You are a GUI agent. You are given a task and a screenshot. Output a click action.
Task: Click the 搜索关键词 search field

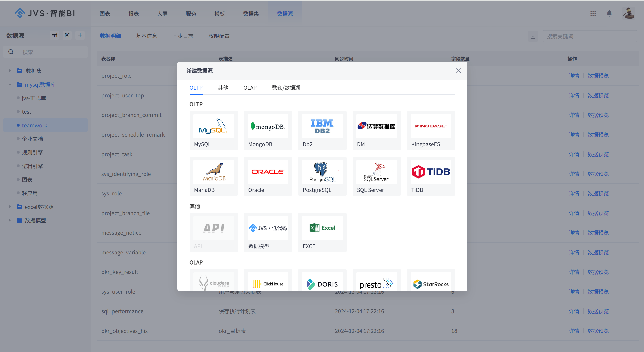[590, 36]
